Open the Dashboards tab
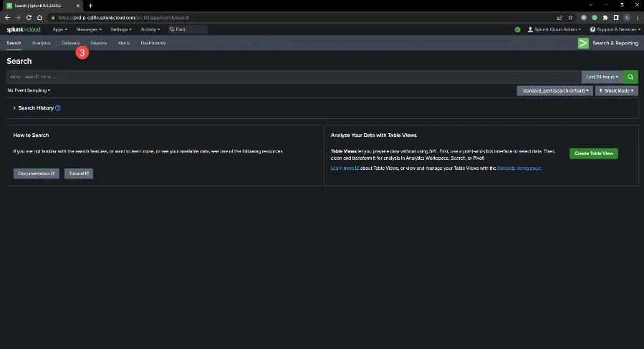This screenshot has height=349, width=644. point(153,43)
